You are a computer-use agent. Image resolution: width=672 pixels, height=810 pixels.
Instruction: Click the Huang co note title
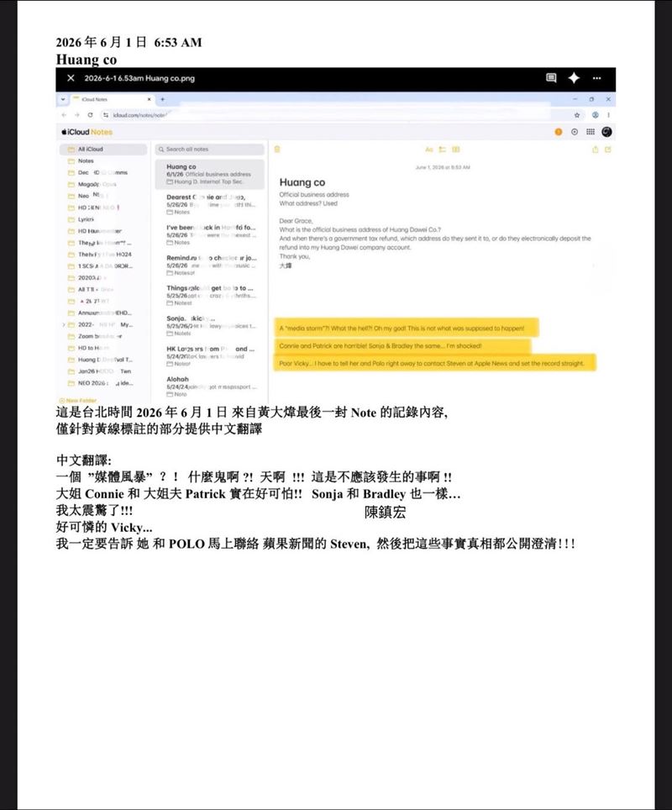point(302,182)
